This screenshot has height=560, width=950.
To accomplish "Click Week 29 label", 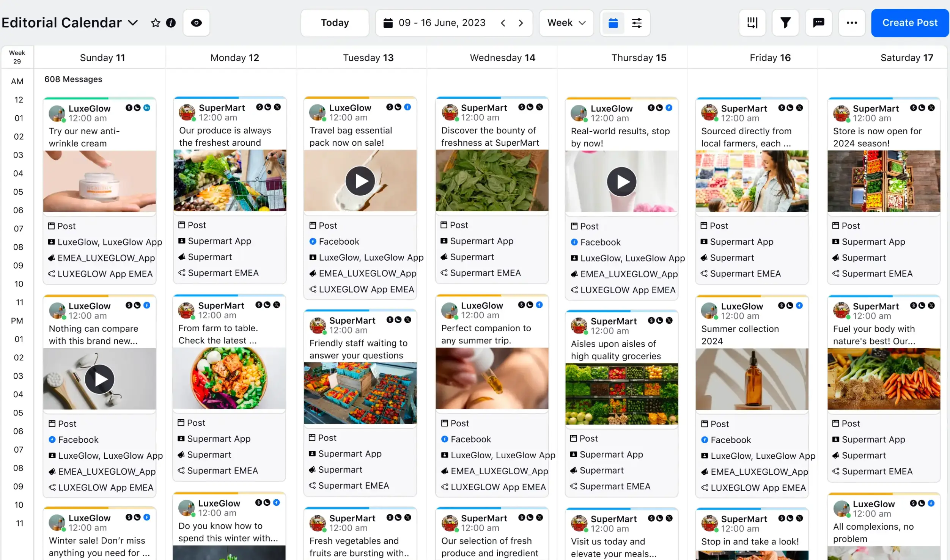I will [17, 57].
